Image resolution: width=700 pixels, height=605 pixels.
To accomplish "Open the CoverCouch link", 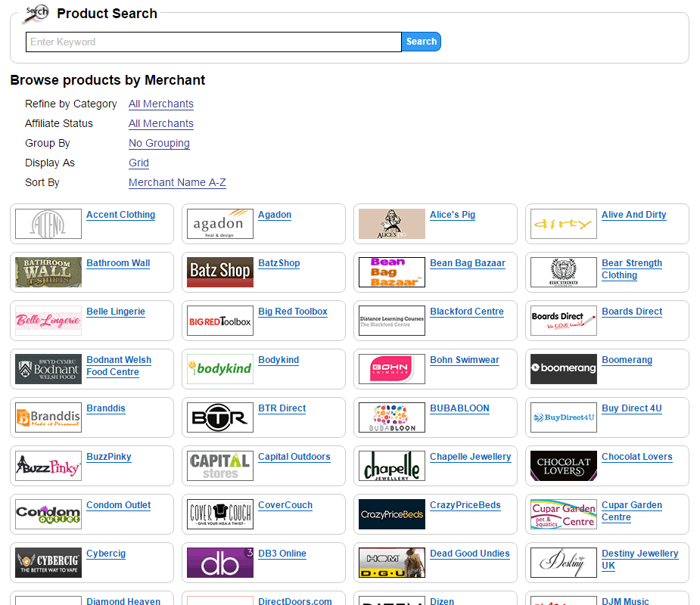I will (x=286, y=505).
